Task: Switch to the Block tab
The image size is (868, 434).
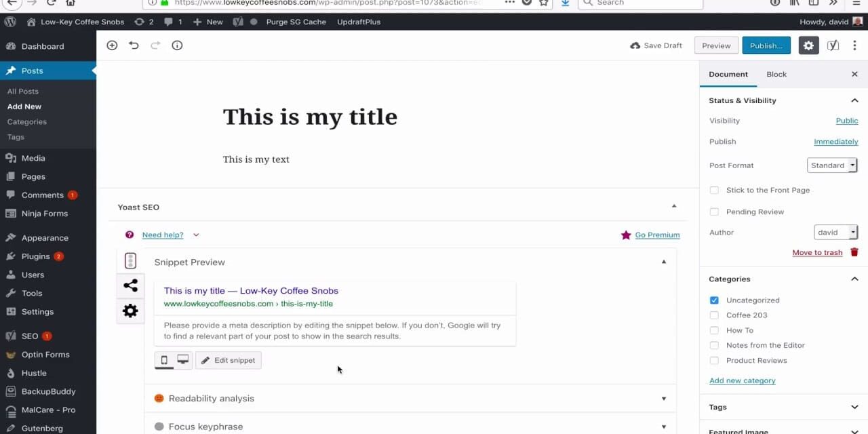Action: (776, 74)
